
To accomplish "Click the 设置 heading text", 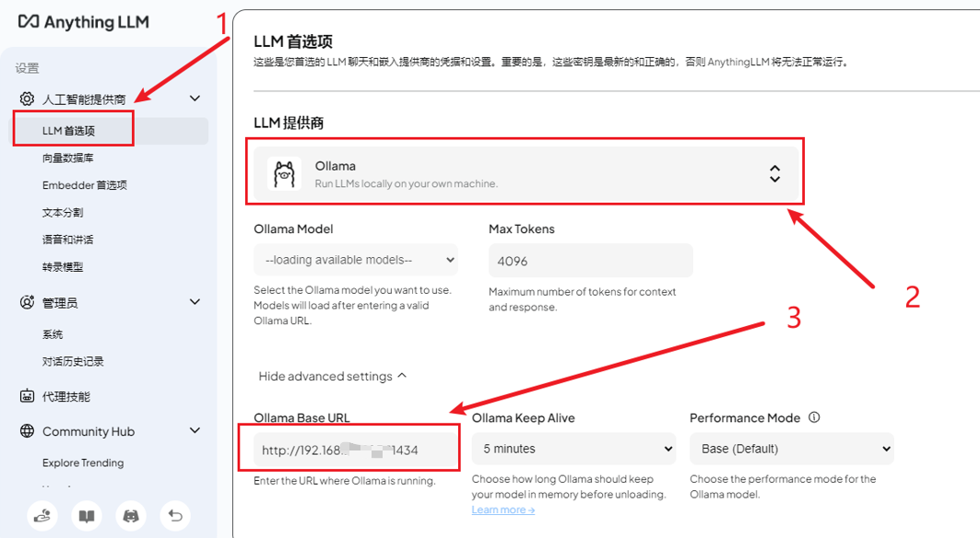I will 27,68.
